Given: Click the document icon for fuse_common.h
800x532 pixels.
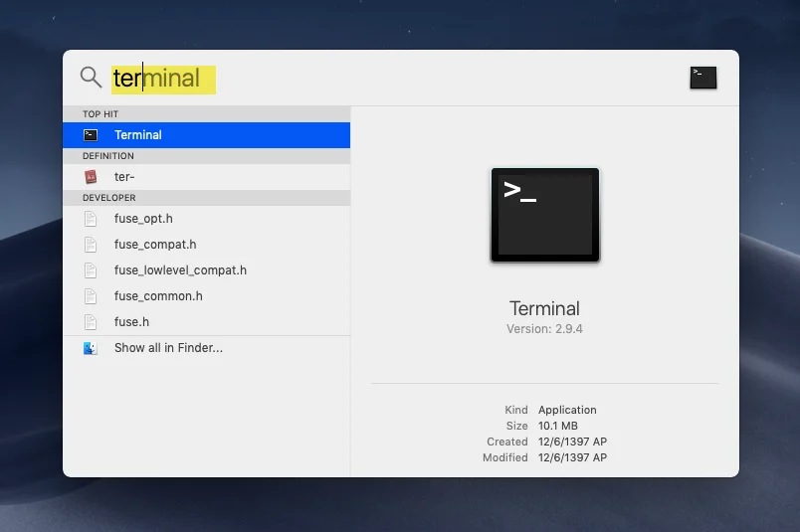Looking at the screenshot, I should (x=91, y=296).
